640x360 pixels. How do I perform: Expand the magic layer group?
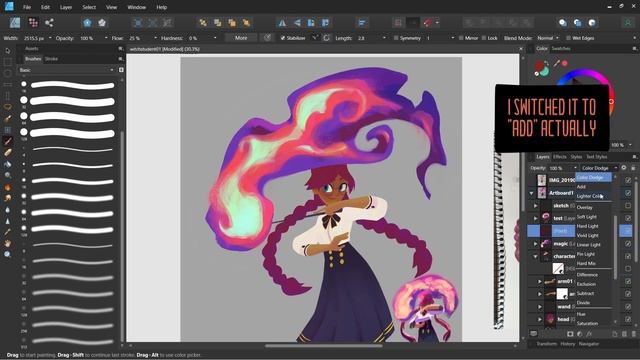pyautogui.click(x=536, y=244)
